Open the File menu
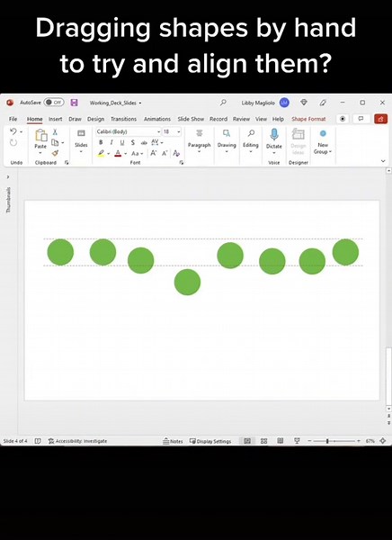392x540 pixels. click(x=13, y=119)
